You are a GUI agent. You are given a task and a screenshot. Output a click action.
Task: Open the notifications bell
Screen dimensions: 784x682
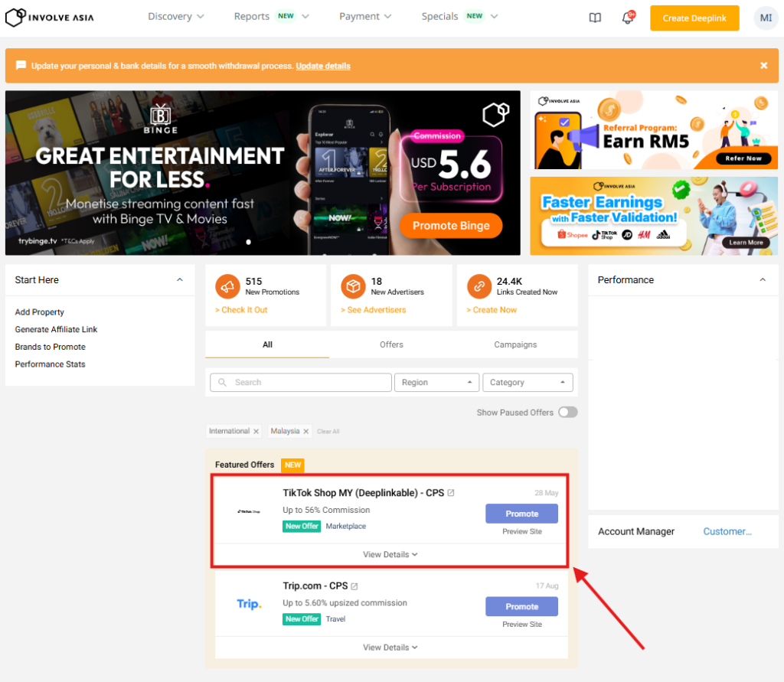click(628, 18)
